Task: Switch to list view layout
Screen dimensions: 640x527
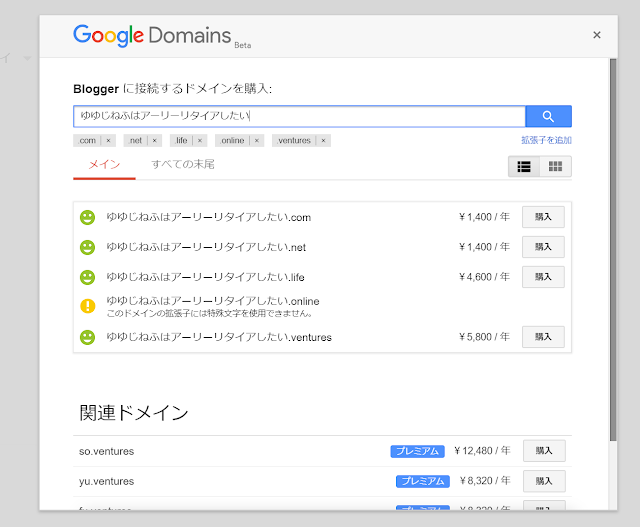Action: (x=524, y=167)
